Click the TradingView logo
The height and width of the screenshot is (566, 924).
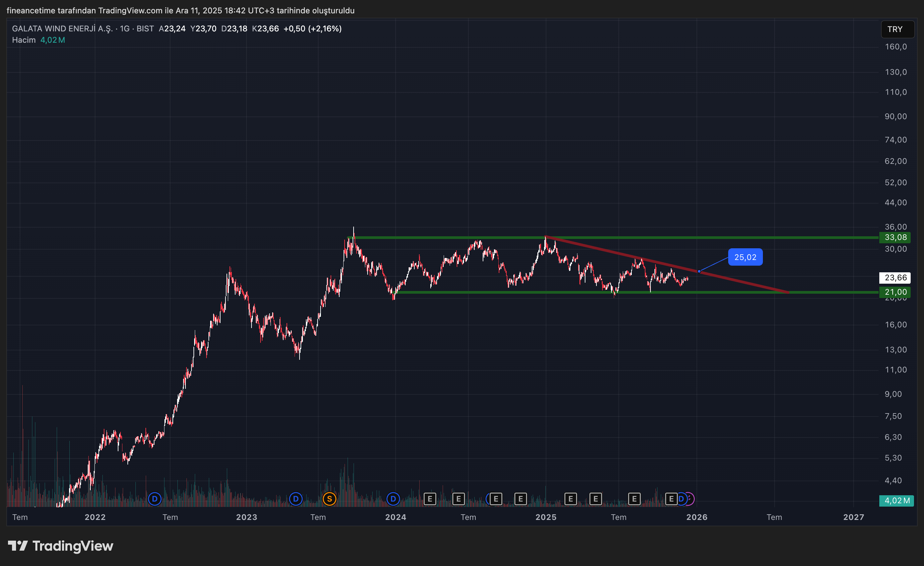tap(61, 546)
